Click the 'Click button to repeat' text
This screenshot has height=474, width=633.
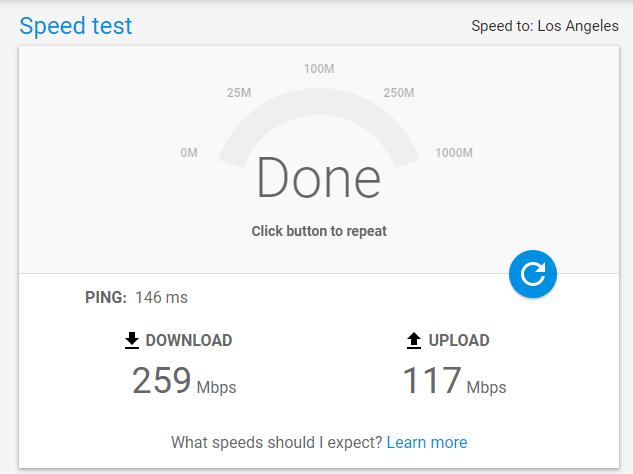(x=319, y=231)
